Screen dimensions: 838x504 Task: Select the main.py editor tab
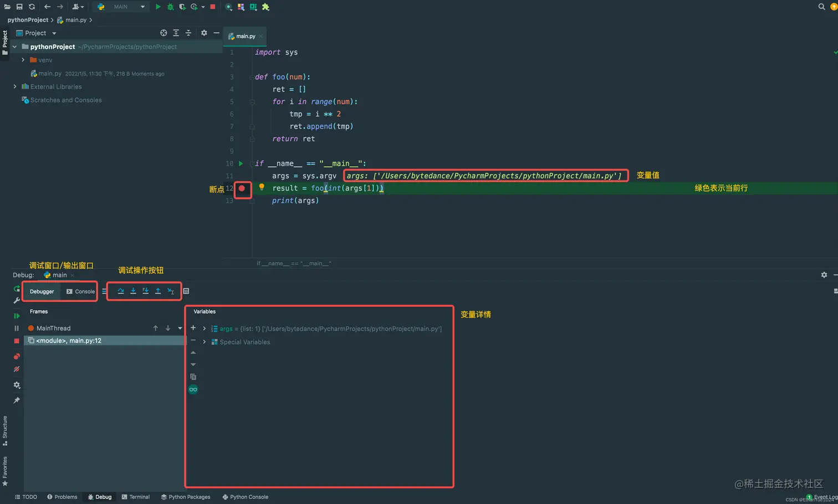point(246,37)
